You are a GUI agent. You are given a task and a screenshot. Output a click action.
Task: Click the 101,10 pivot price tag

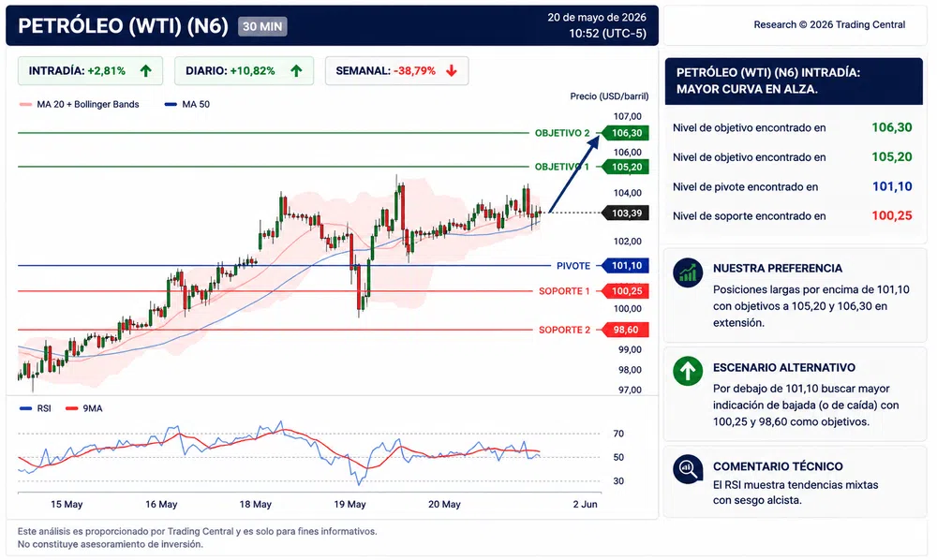(624, 266)
